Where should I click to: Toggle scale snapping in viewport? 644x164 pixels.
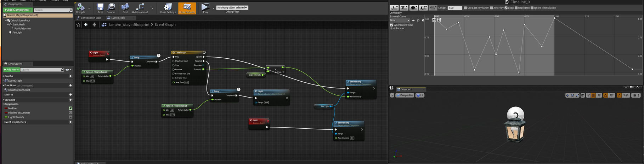tap(619, 95)
